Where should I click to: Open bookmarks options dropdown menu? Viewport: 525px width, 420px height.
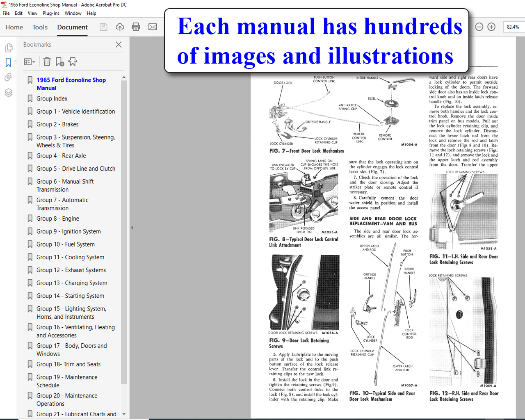[30, 62]
